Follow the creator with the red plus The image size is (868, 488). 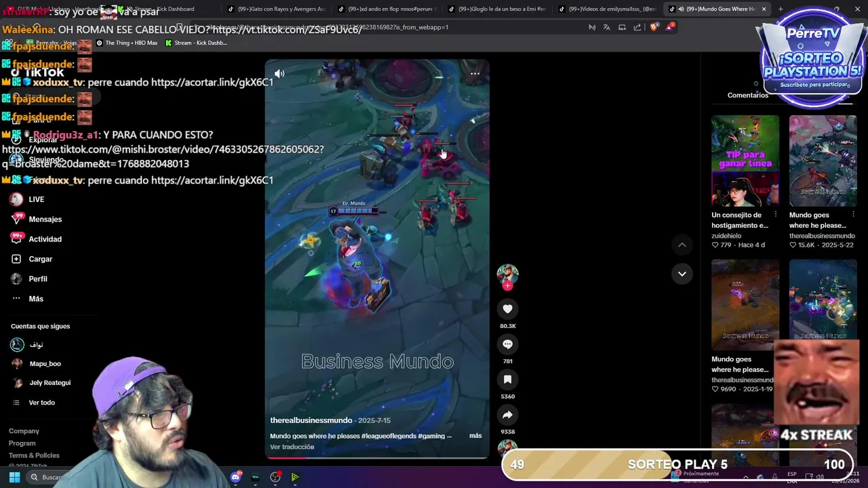pos(507,285)
